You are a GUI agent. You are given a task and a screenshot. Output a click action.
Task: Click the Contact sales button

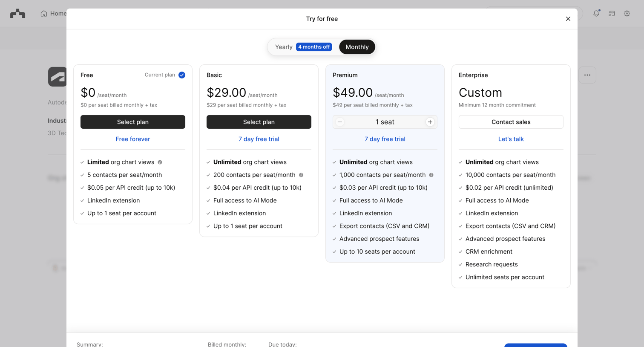pos(511,122)
